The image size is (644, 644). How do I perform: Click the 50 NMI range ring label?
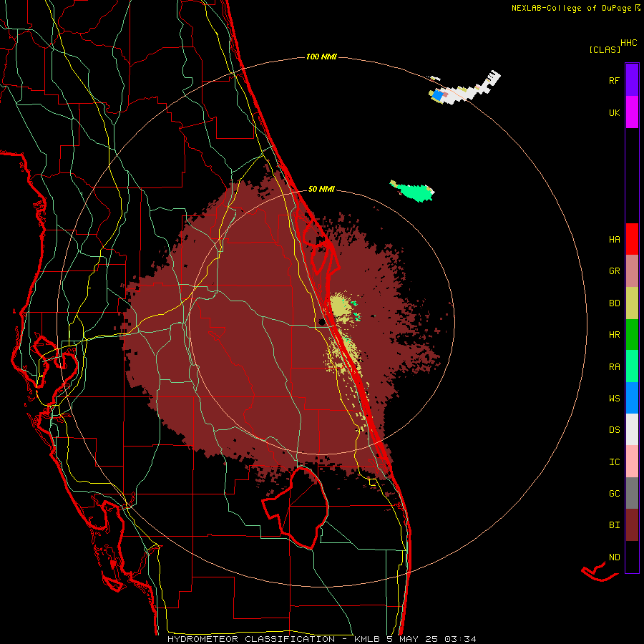(321, 190)
